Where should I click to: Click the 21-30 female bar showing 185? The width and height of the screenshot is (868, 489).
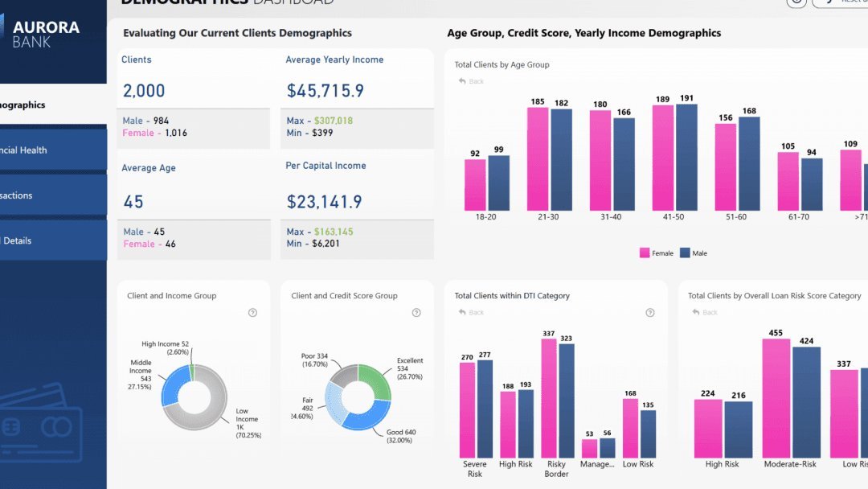(538, 159)
